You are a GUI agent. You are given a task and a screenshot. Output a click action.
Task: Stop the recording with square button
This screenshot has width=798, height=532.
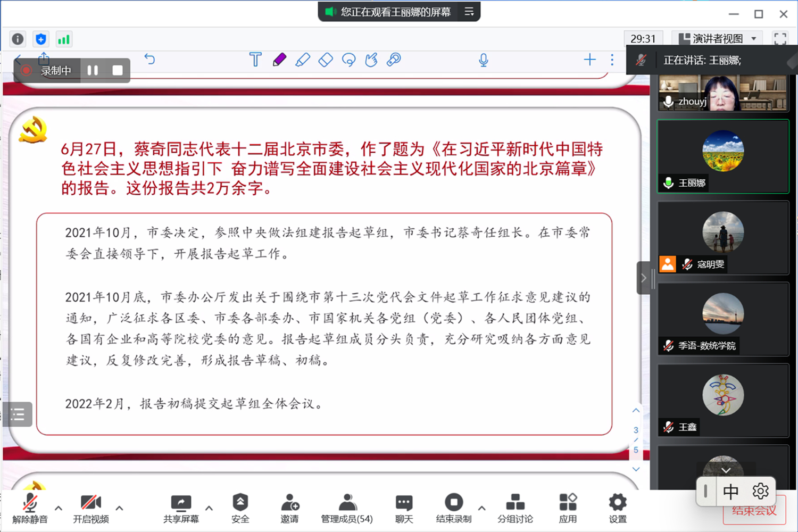click(x=118, y=70)
